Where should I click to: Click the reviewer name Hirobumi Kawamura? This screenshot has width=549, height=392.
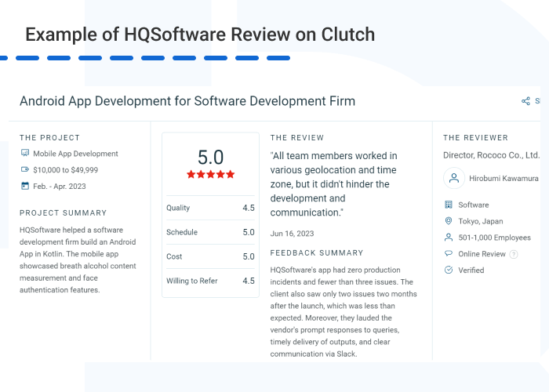point(504,179)
